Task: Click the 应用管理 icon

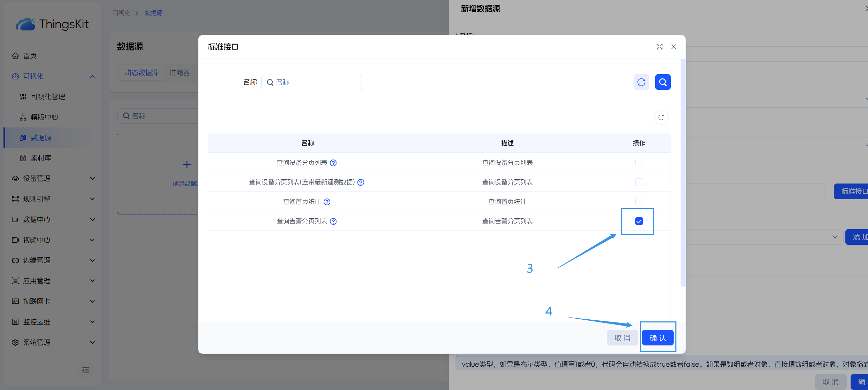Action: (x=15, y=281)
